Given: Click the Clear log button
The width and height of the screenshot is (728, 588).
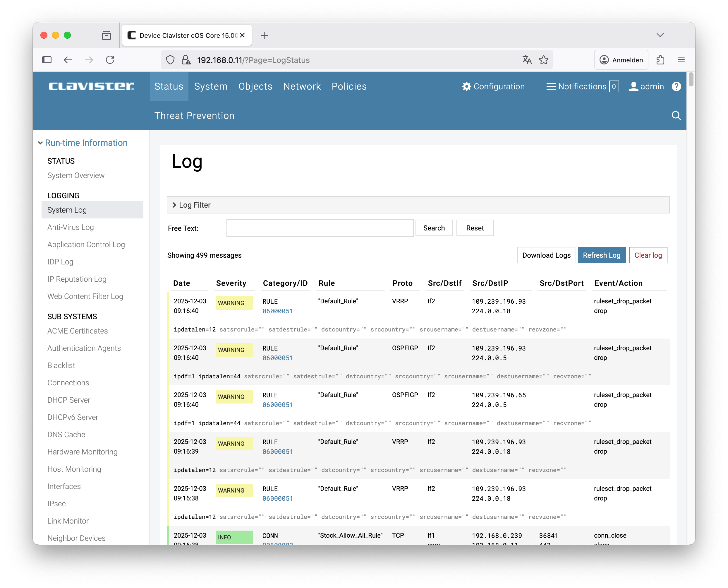Looking at the screenshot, I should [648, 255].
